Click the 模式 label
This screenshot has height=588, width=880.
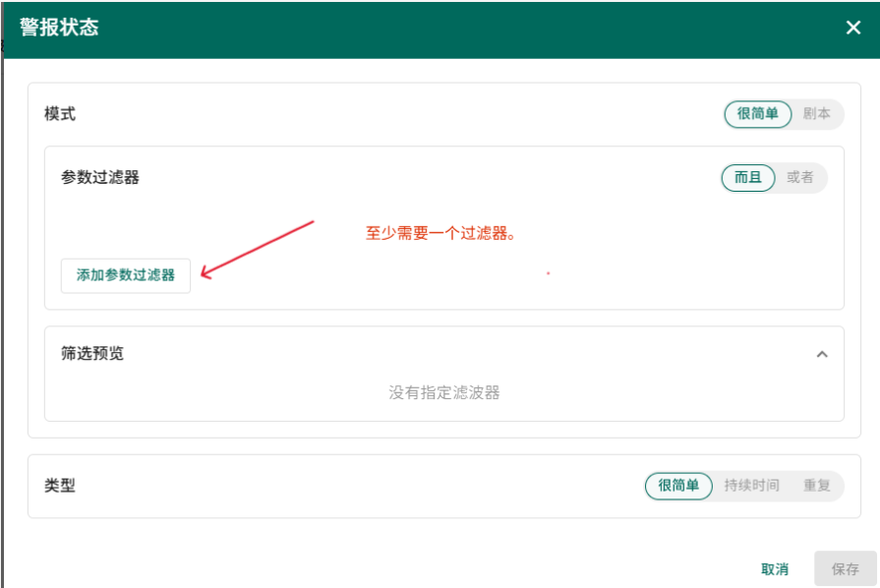coord(60,114)
